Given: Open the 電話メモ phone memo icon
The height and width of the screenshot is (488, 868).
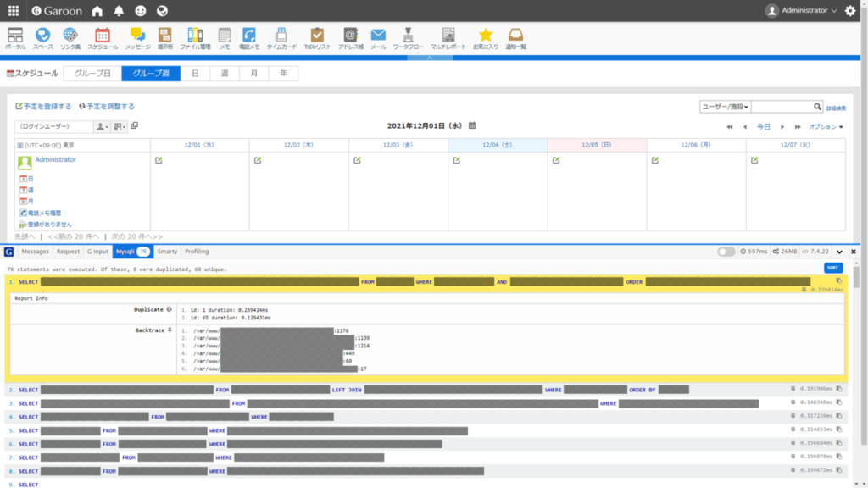Looking at the screenshot, I should (249, 39).
